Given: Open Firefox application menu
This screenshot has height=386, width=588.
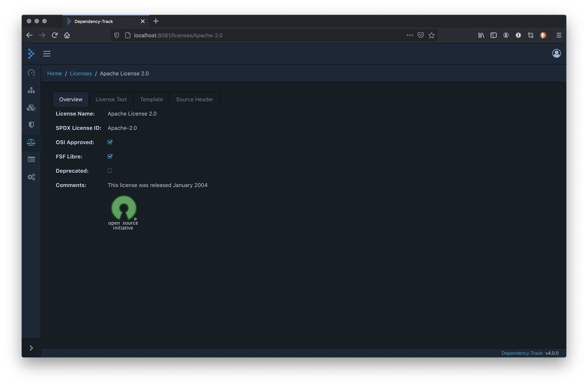Looking at the screenshot, I should click(559, 35).
